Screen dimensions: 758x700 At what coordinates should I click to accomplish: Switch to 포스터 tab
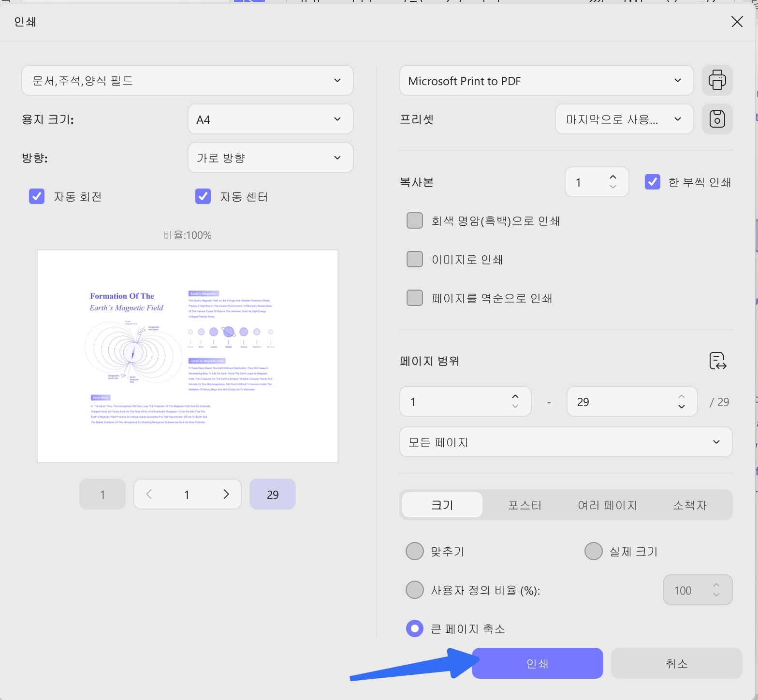click(x=525, y=505)
